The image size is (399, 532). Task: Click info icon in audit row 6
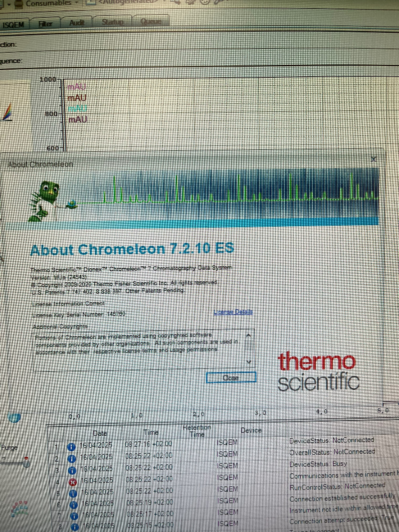73,505
